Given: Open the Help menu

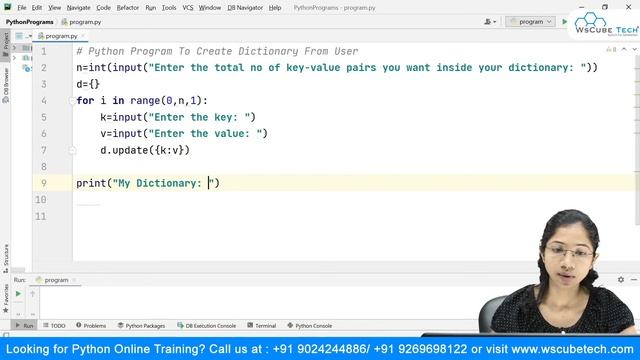Looking at the screenshot, I should coord(275,8).
